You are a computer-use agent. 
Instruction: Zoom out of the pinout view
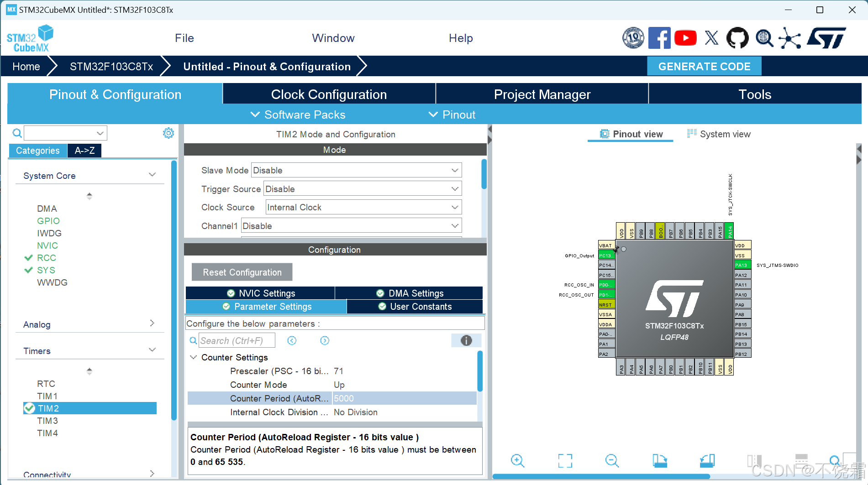coord(612,461)
